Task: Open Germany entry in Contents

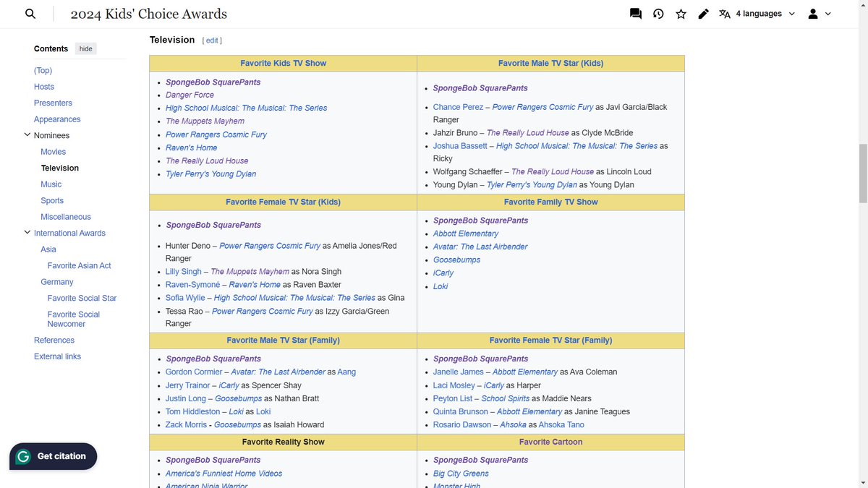Action: pyautogui.click(x=57, y=282)
